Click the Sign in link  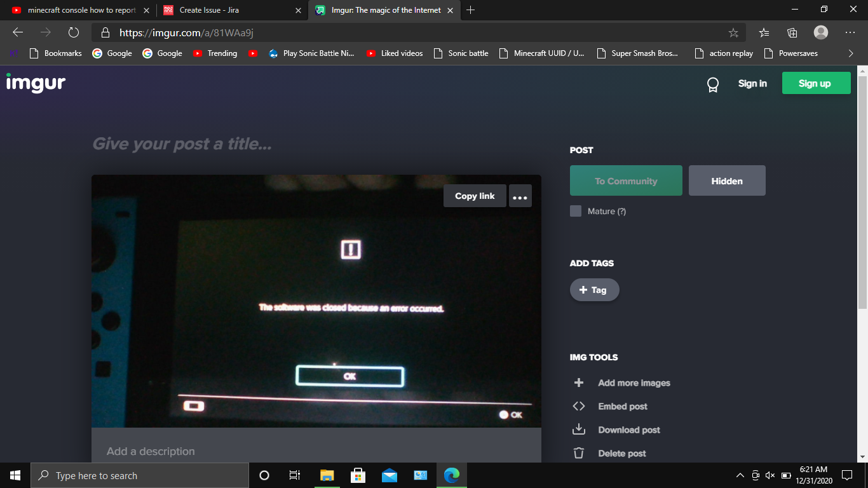pos(752,83)
